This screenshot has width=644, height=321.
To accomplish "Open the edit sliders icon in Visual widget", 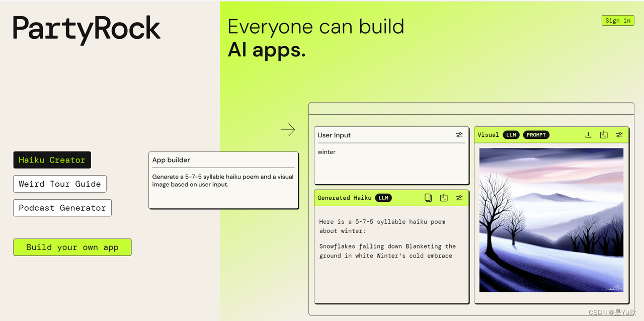I will pos(619,135).
